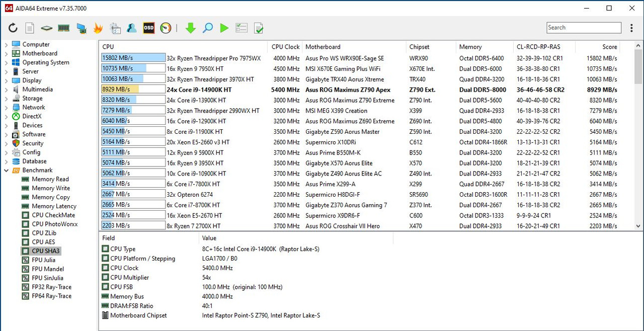Screen dimensions: 644x331
Task: Collapse the Benchmark tree node
Action: 6,171
